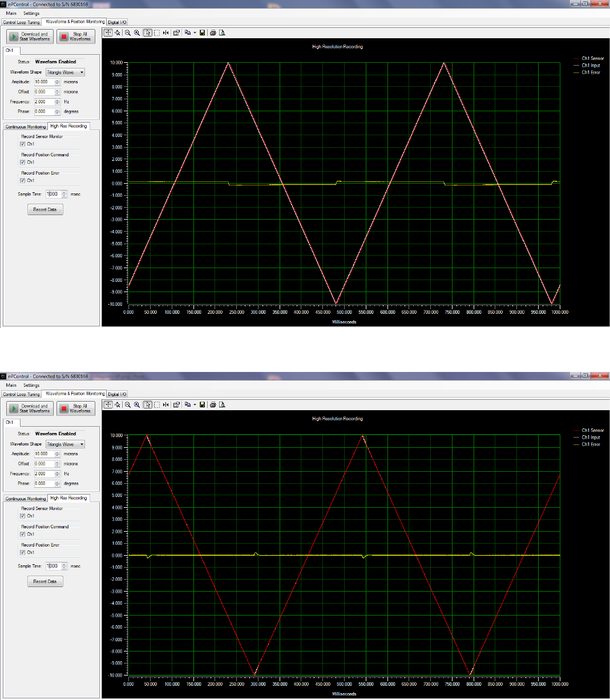Viewport: 610px width, 700px height.
Task: Toggle Record Position Command Ch1 checkbox, lower window
Action: pyautogui.click(x=23, y=534)
